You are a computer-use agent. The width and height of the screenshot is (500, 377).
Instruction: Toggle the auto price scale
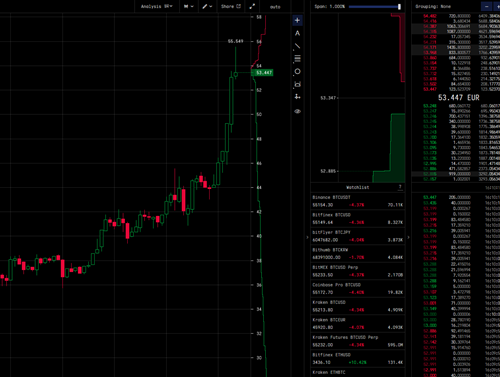275,7
